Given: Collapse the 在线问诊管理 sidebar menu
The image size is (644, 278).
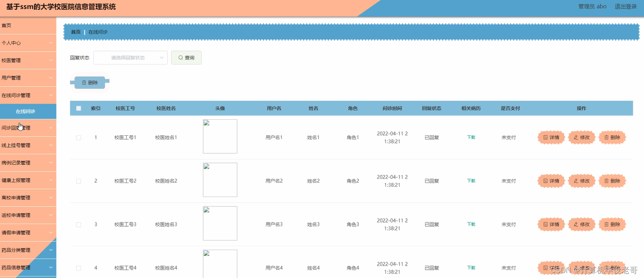Looking at the screenshot, I should (x=28, y=95).
